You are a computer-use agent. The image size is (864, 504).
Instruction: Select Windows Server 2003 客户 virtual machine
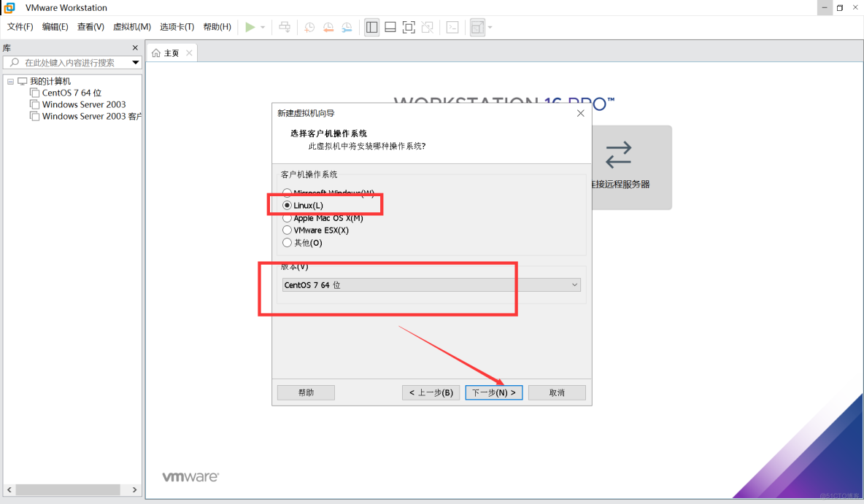(x=91, y=116)
